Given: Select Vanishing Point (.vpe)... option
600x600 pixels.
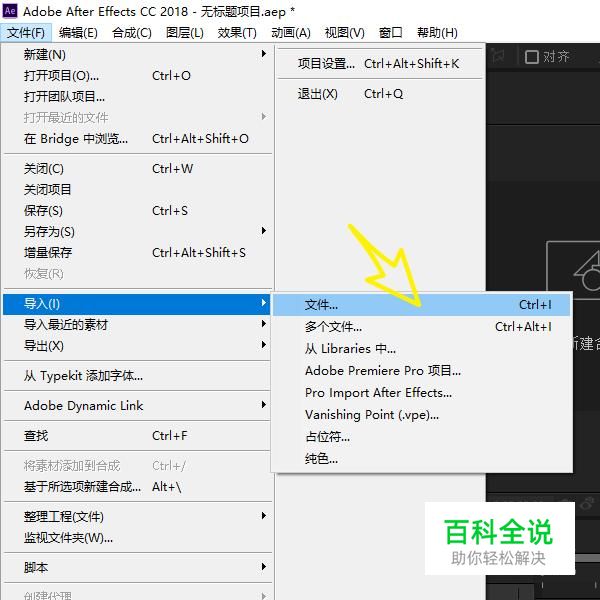Looking at the screenshot, I should [422, 415].
